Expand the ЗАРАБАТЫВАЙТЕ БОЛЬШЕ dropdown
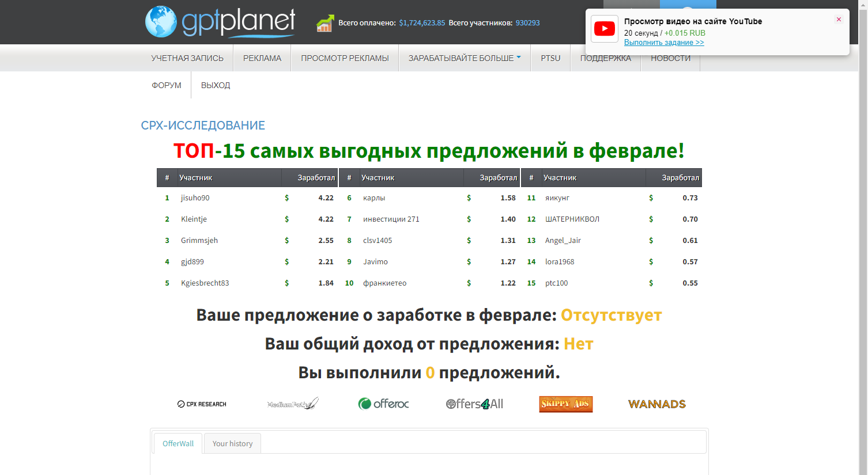868x475 pixels. (465, 58)
